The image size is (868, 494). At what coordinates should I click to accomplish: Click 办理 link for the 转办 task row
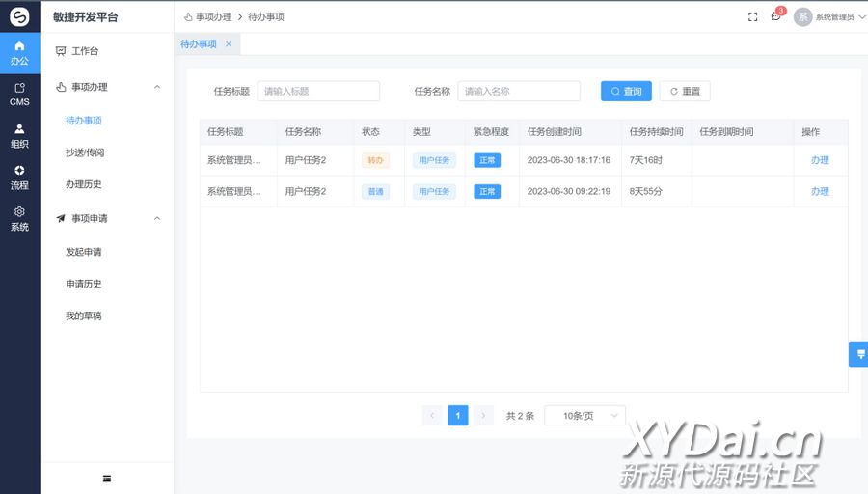point(820,160)
